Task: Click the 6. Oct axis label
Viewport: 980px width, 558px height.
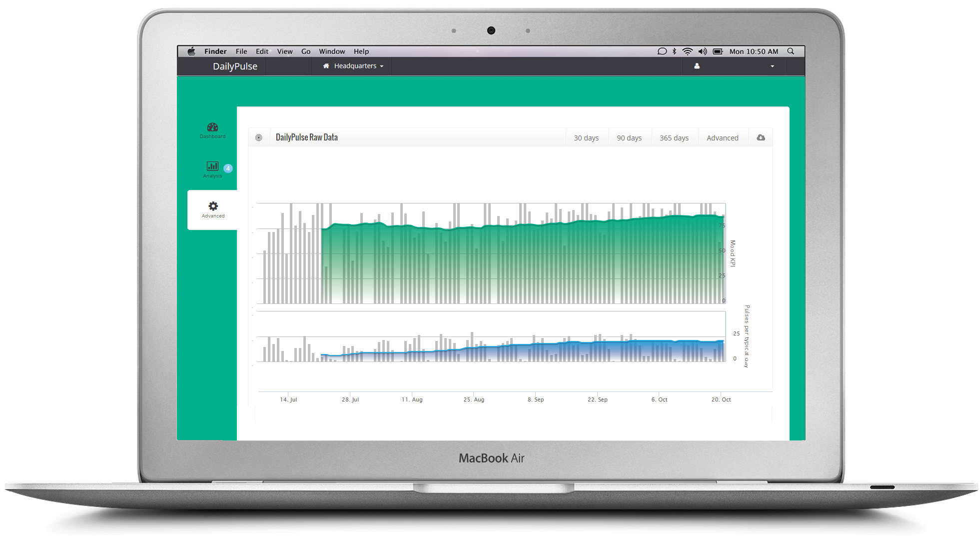Action: click(659, 399)
